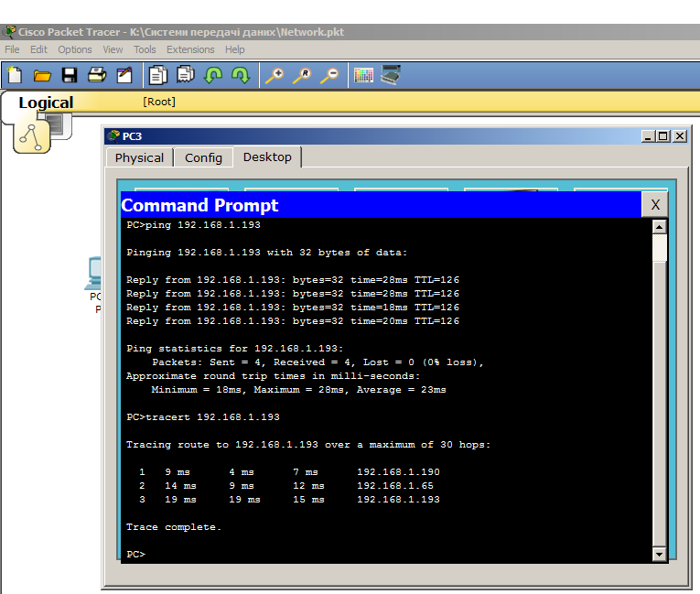
Task: Click 'Pinging 192.168.1.193 with 32 bytes' line
Action: point(267,253)
